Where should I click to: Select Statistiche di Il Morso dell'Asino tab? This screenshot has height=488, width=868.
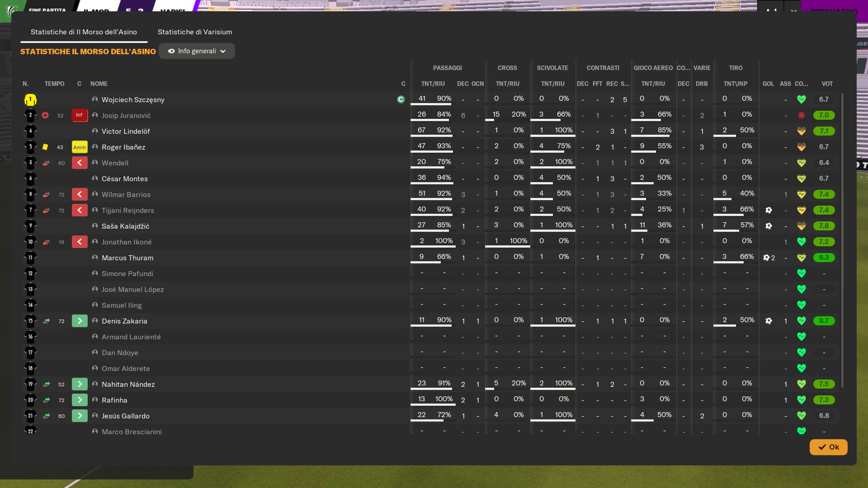pos(84,32)
